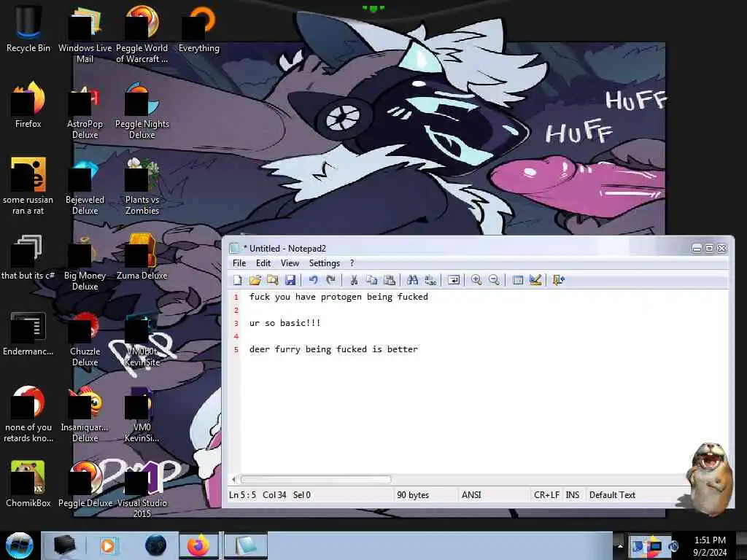
Task: Click the 'Ln 5 : 5 Col 34 Sel 0' status entry
Action: tap(270, 495)
